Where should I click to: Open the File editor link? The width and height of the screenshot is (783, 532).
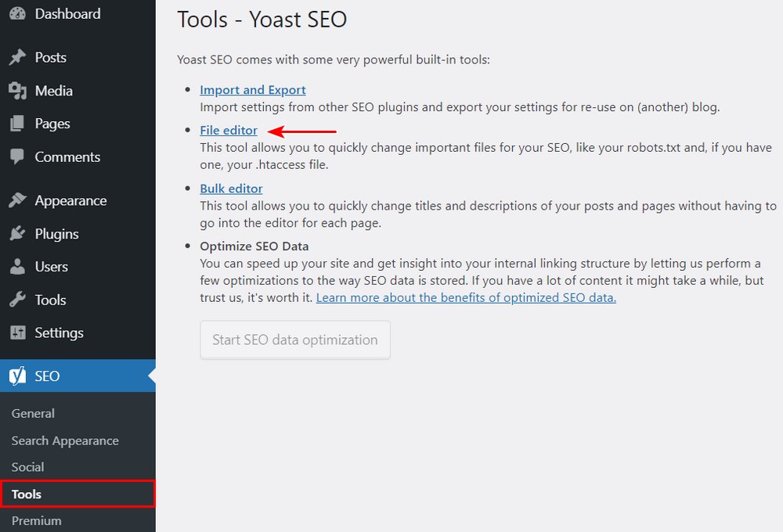click(229, 130)
